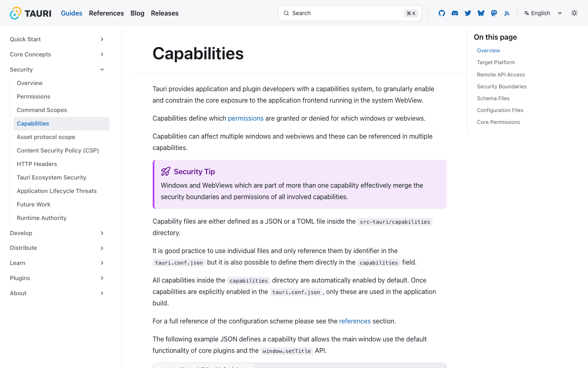Select Capabilities in the sidebar
Image resolution: width=588 pixels, height=368 pixels.
point(61,123)
